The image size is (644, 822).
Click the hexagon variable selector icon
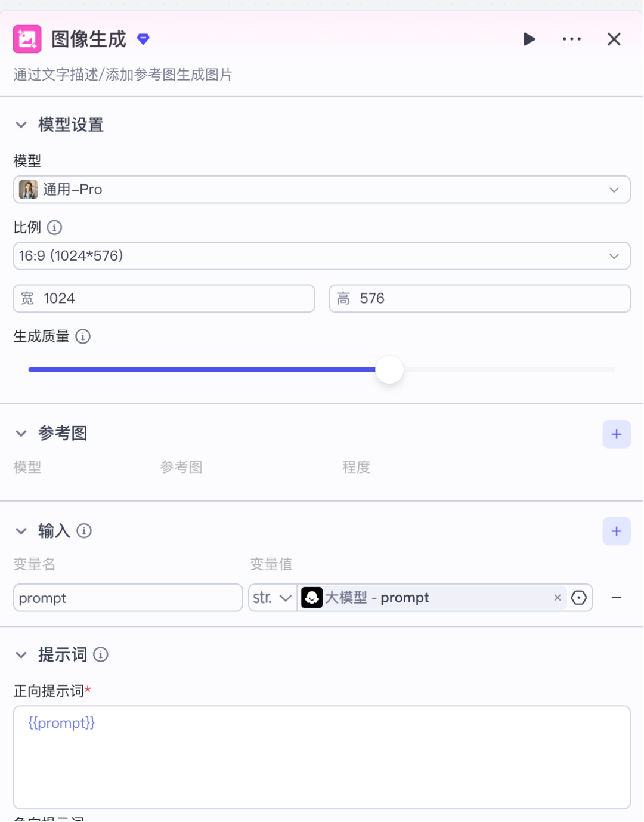(579, 598)
